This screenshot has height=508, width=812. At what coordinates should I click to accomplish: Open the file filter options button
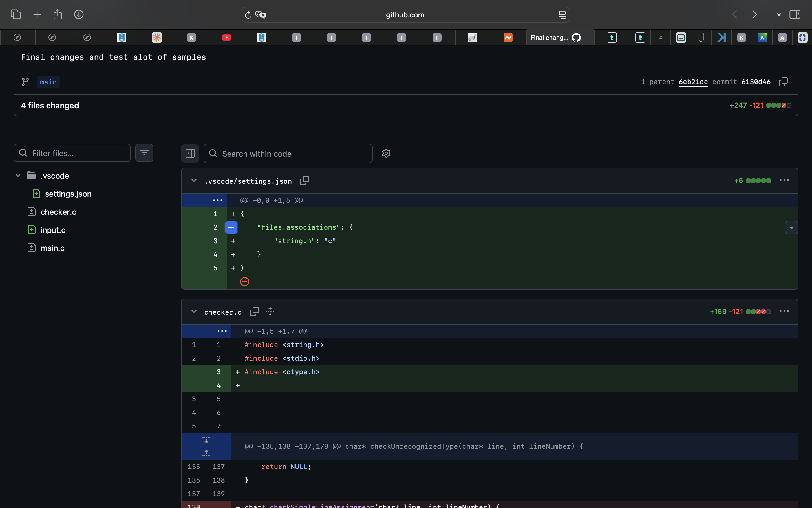click(x=144, y=153)
